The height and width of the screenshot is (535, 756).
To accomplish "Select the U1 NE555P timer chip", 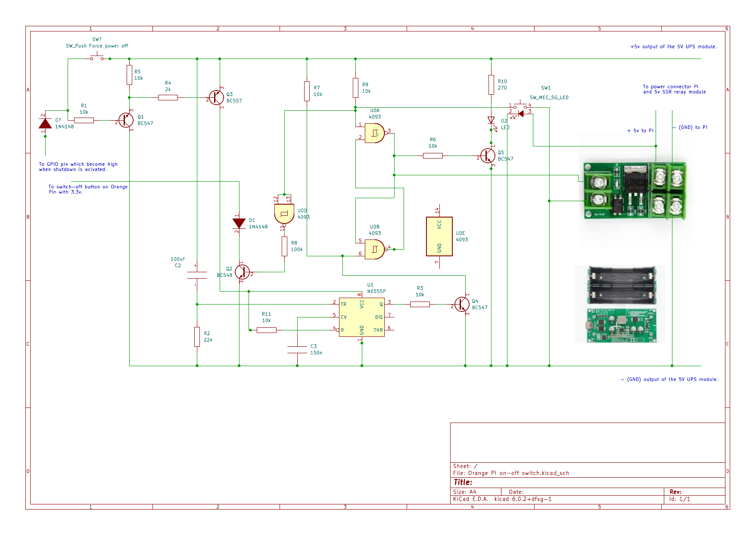I will coord(362,317).
